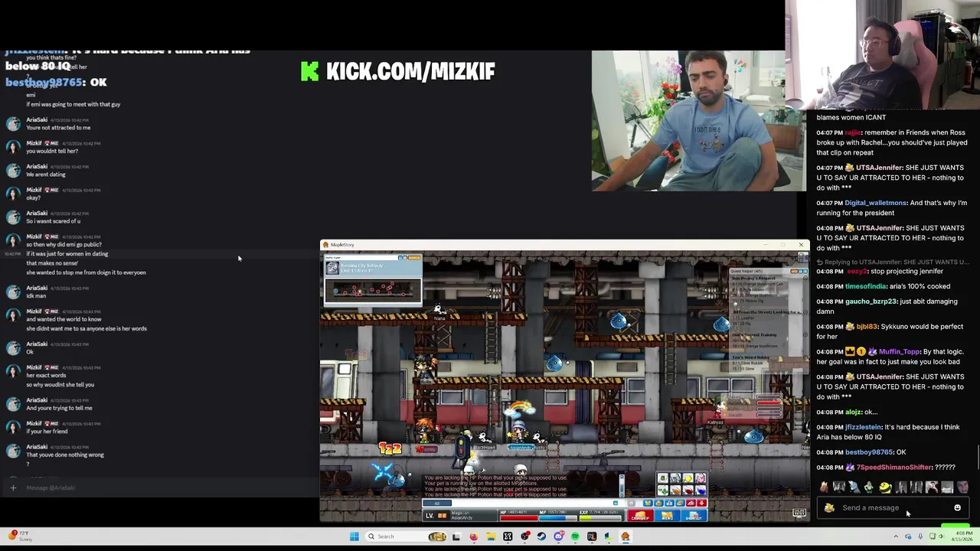This screenshot has height=551, width=980.
Task: Click username Digital_walletmons in chat
Action: tap(875, 203)
